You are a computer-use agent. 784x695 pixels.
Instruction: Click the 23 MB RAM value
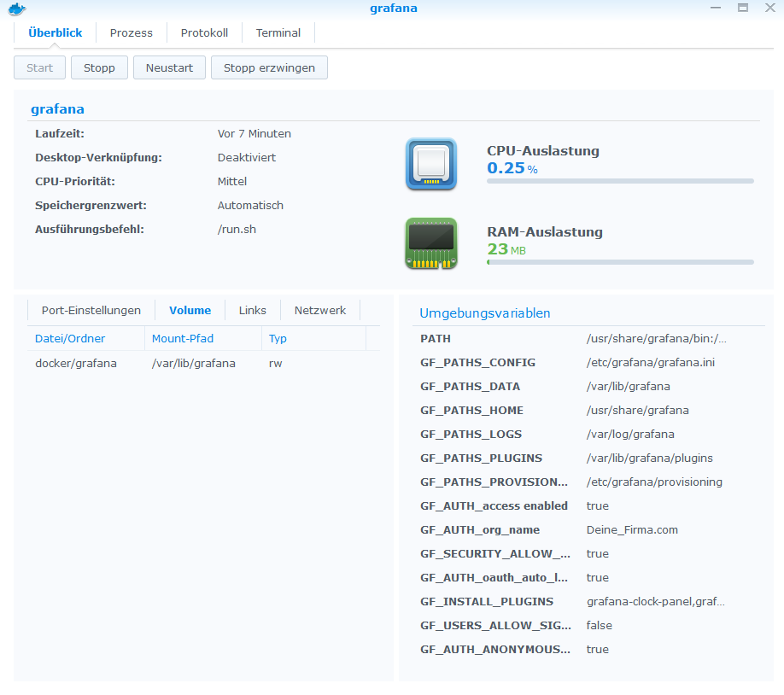point(506,249)
